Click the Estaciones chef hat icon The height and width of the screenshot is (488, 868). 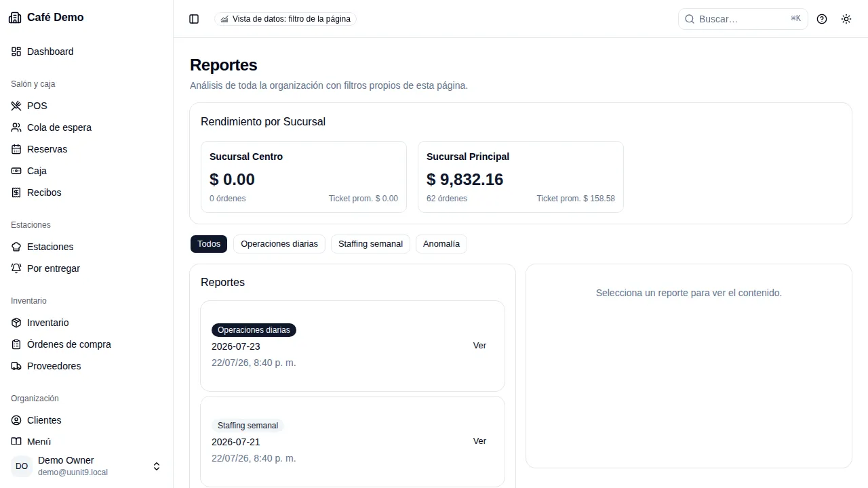click(16, 247)
